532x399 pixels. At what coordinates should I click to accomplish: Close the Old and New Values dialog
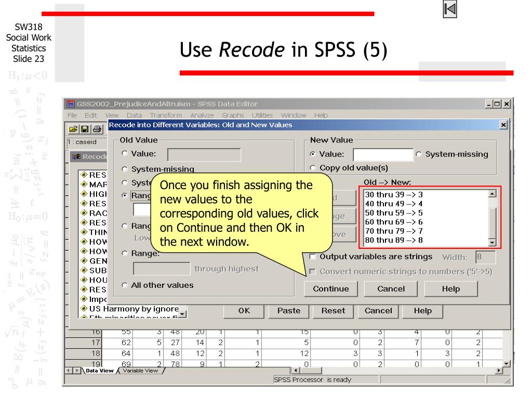[x=503, y=125]
